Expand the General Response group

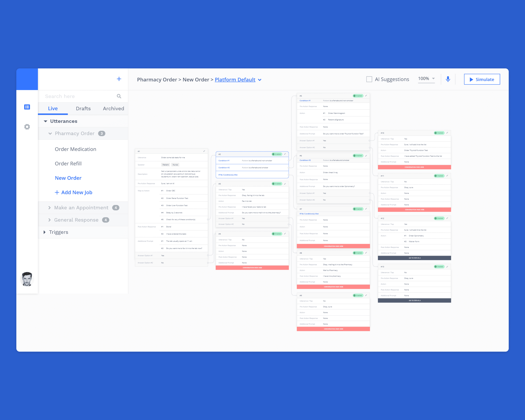[50, 220]
